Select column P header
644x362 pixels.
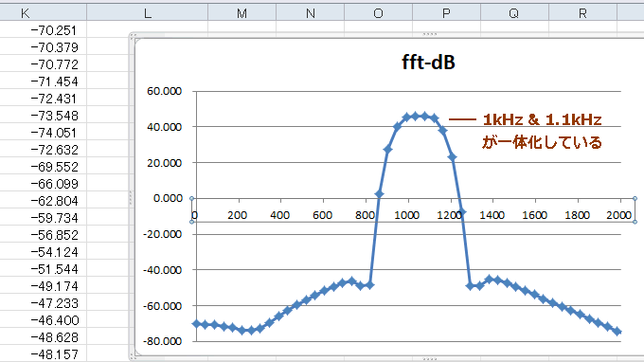point(446,12)
